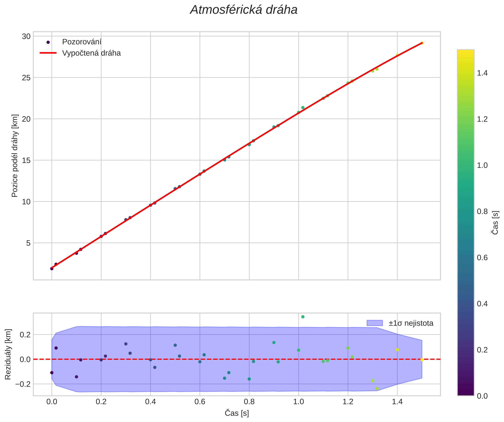Click the yellow residual point at the right end
Screen dimensions: 504x422
422,360
